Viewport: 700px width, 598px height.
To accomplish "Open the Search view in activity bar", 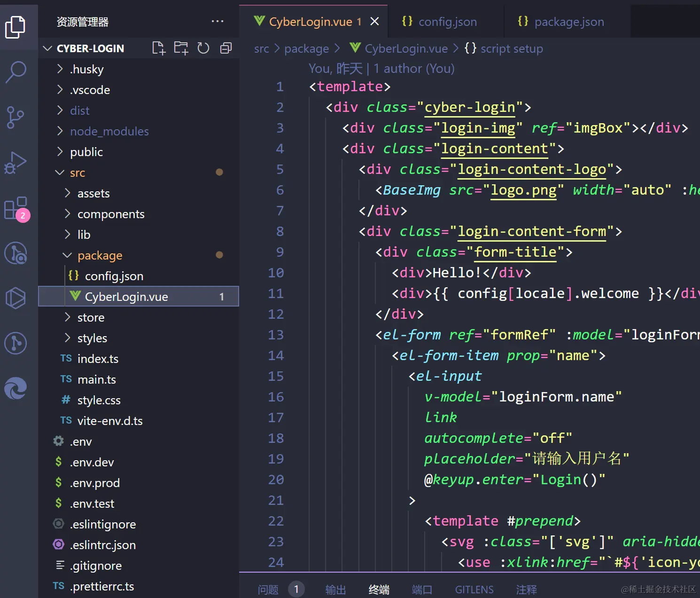I will coord(16,72).
